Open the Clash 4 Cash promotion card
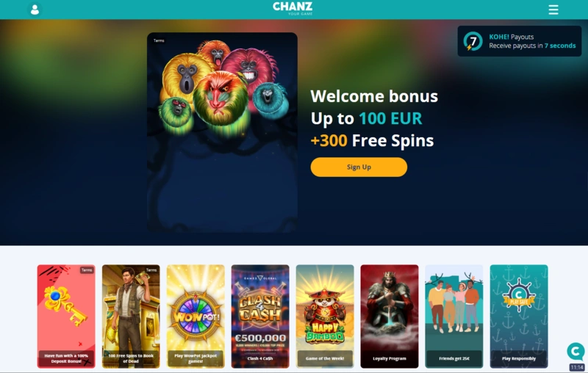 click(x=260, y=316)
